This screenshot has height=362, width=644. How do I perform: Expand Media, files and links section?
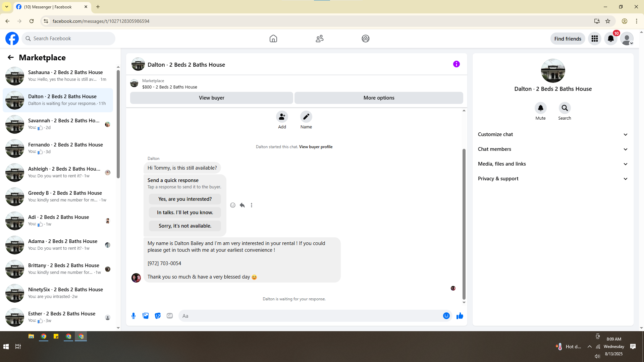tap(553, 164)
